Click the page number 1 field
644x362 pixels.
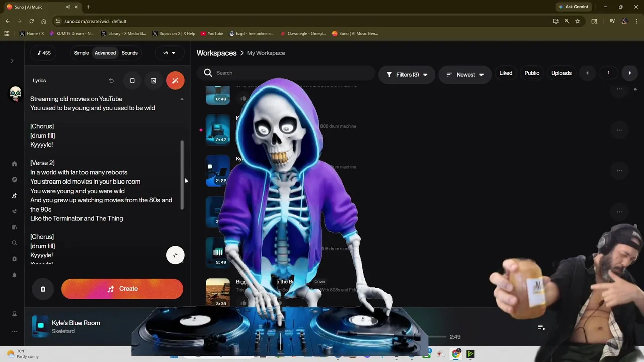[x=608, y=73]
